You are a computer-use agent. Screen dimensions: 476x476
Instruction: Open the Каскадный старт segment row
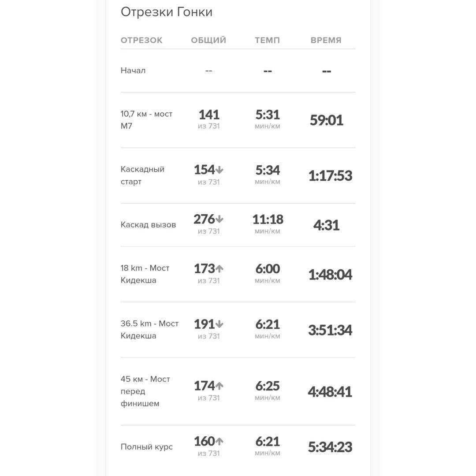tap(238, 175)
